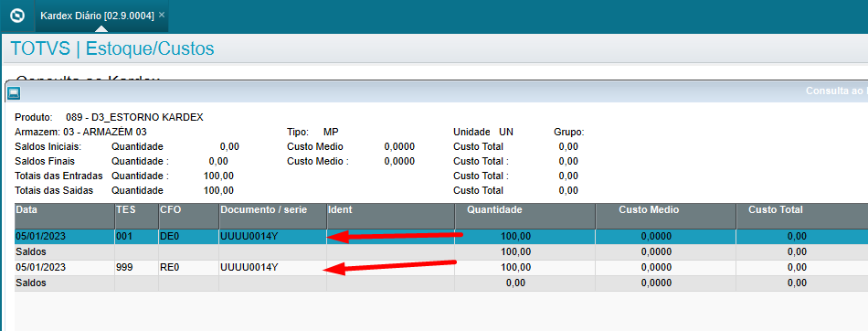Click the Grupo: label
Image resolution: width=868 pixels, height=331 pixels.
pyautogui.click(x=569, y=132)
